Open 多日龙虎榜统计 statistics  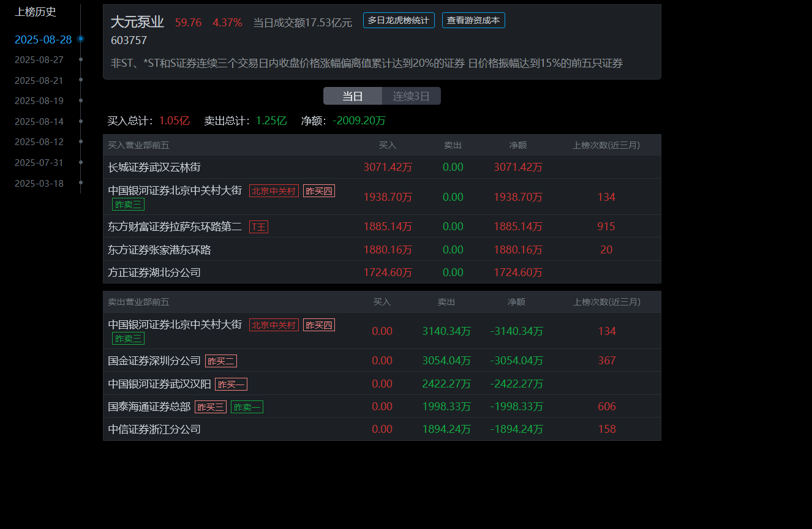click(399, 20)
